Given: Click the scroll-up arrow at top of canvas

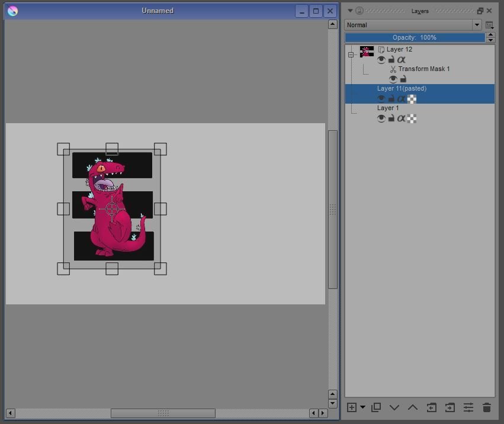Looking at the screenshot, I should tap(333, 24).
